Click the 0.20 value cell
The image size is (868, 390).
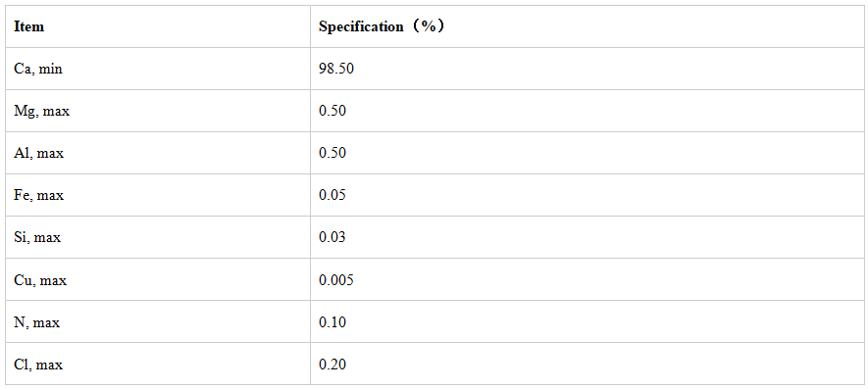click(x=587, y=364)
